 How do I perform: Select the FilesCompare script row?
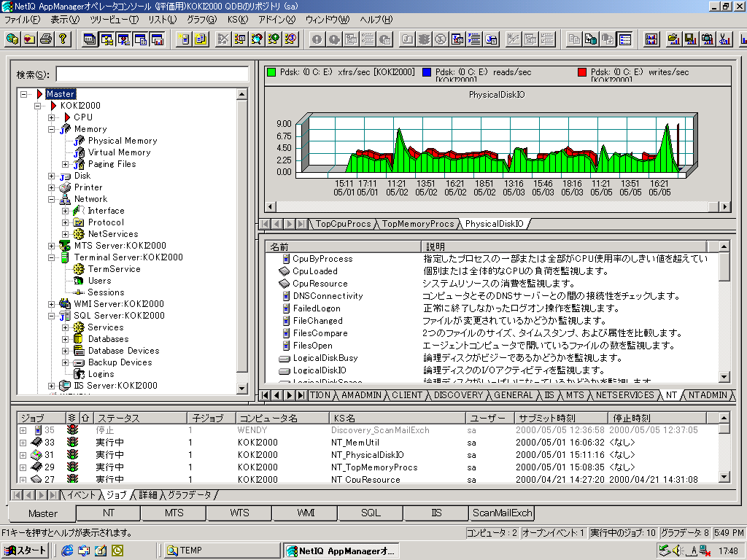(320, 332)
